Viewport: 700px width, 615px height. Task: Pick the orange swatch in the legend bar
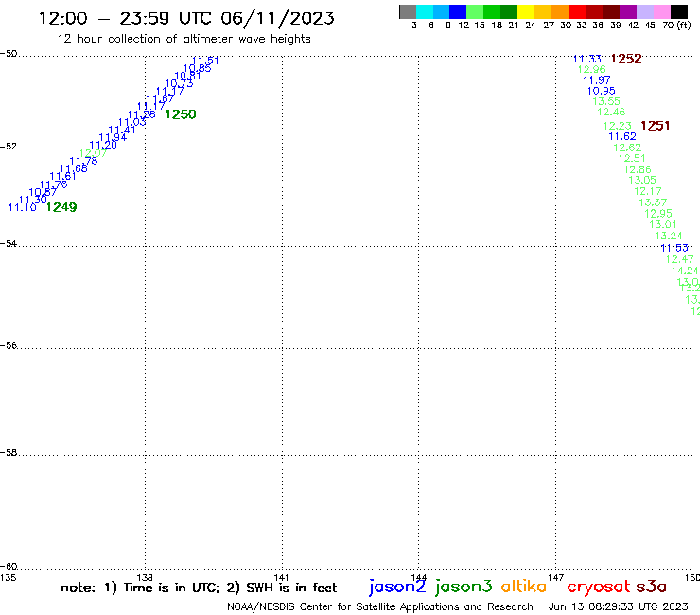559,11
